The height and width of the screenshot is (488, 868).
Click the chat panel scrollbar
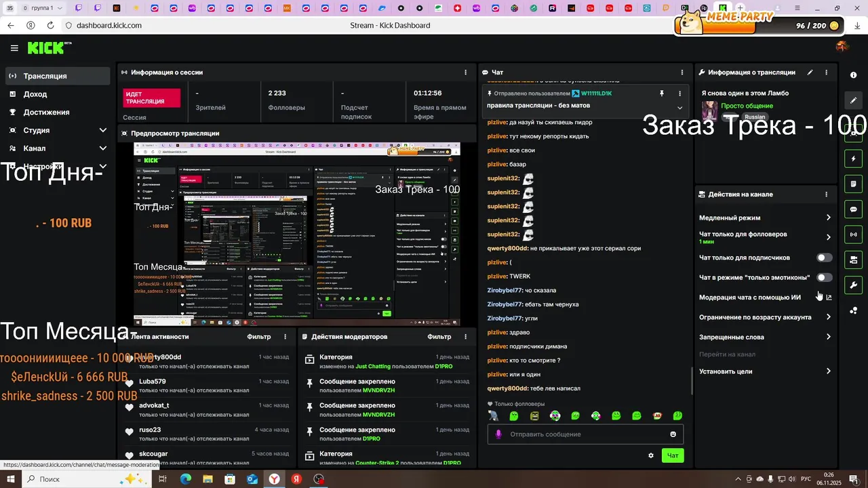(x=691, y=380)
